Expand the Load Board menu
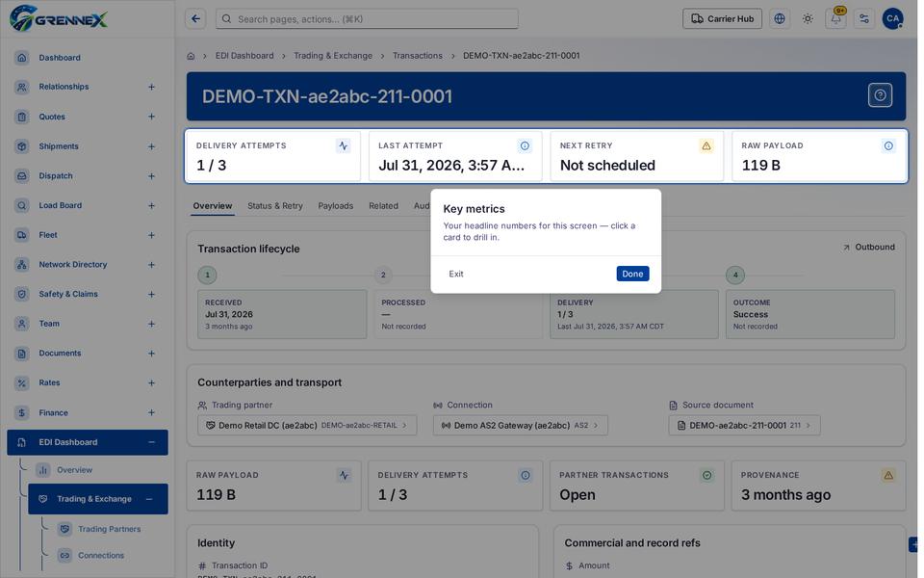The image size is (924, 578). [151, 205]
